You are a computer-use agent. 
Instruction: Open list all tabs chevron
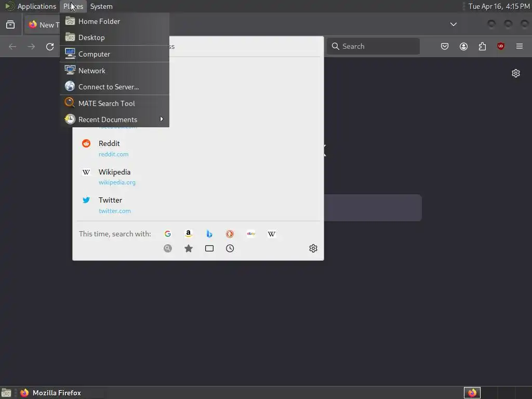[x=453, y=24]
